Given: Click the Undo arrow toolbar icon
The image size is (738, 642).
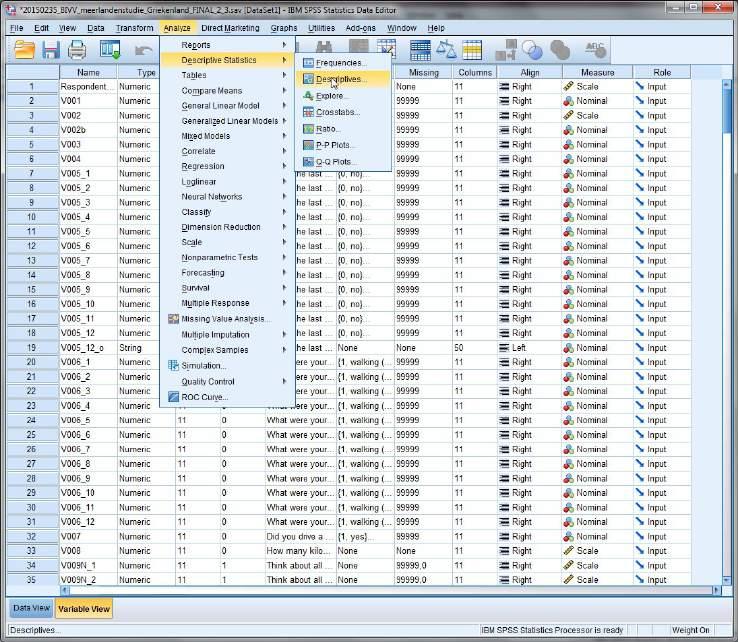Looking at the screenshot, I should click(x=143, y=50).
